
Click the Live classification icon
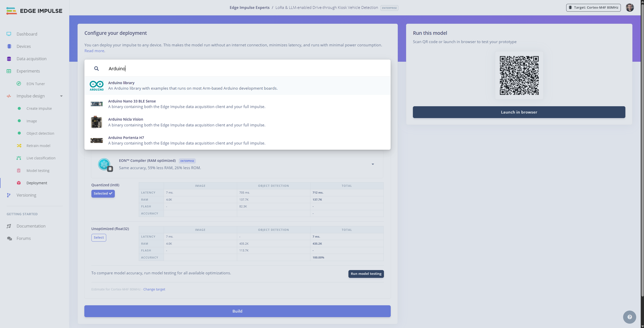pos(19,158)
